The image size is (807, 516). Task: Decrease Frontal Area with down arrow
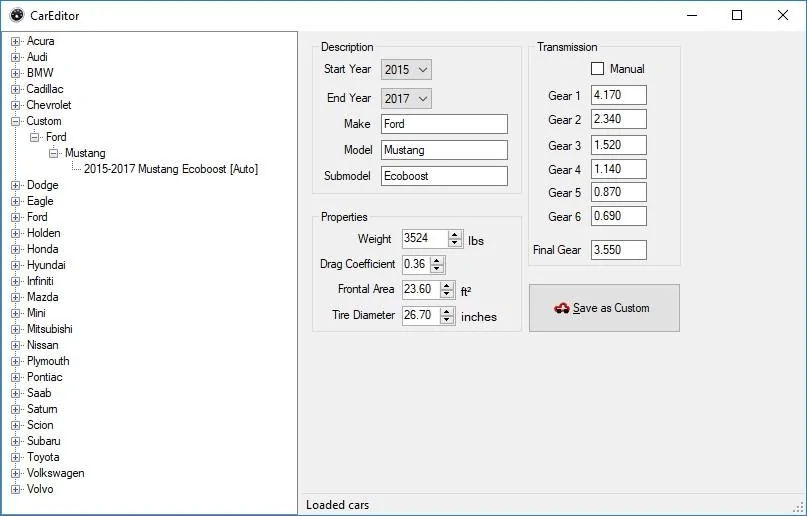tap(447, 294)
